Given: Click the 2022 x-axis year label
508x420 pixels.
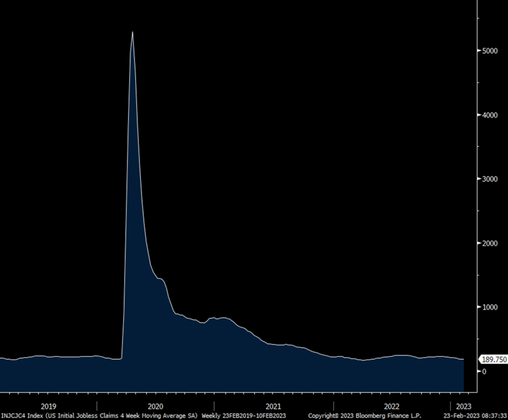Looking at the screenshot, I should pyautogui.click(x=392, y=407).
